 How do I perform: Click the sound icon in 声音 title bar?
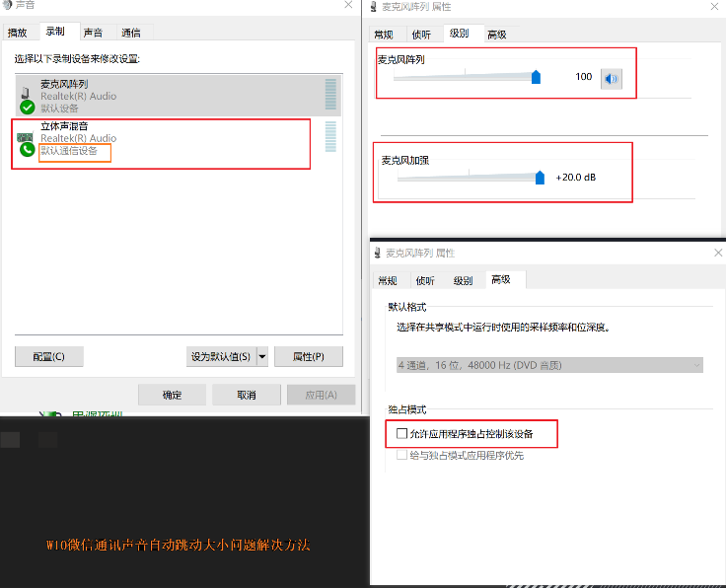click(7, 5)
